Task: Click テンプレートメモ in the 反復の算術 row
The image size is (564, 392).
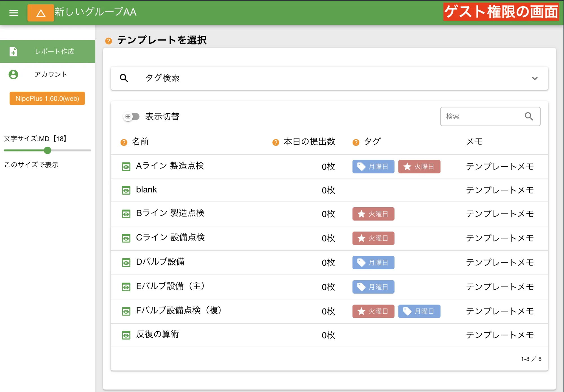Action: 500,335
